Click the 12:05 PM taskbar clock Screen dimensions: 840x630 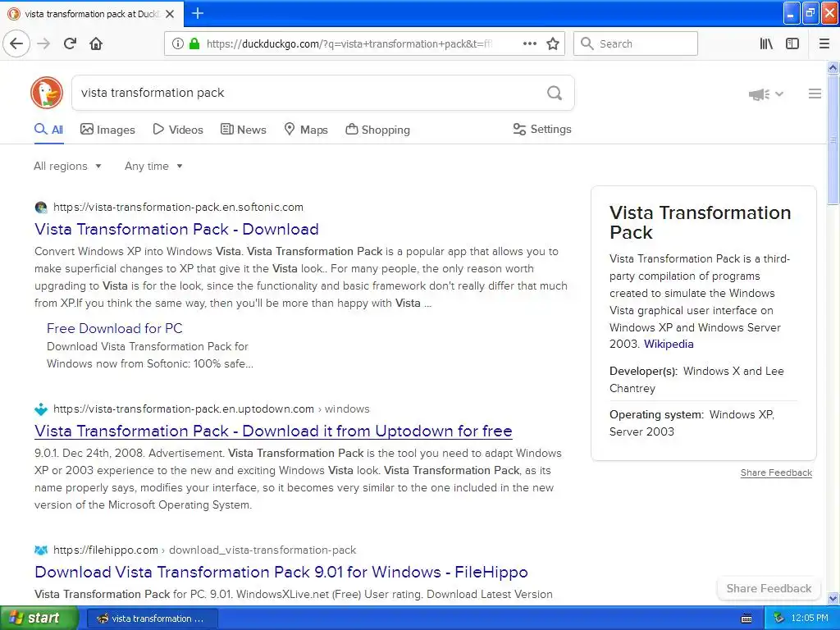[x=810, y=619]
